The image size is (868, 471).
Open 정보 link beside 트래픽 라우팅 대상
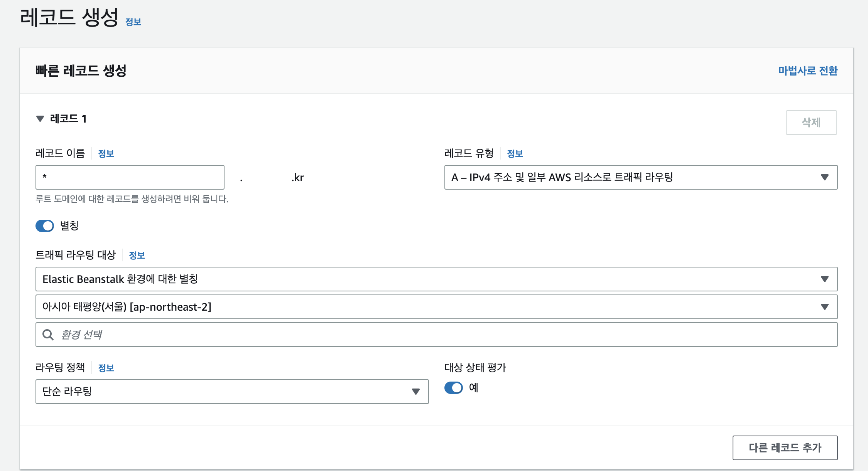click(137, 256)
